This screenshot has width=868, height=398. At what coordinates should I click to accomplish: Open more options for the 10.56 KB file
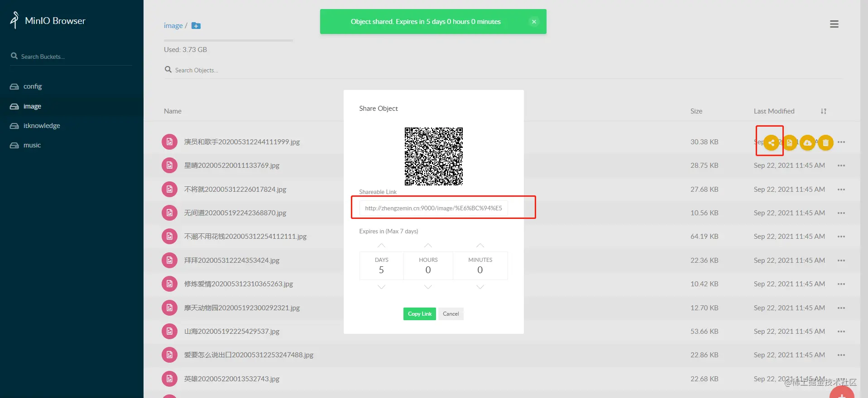841,213
